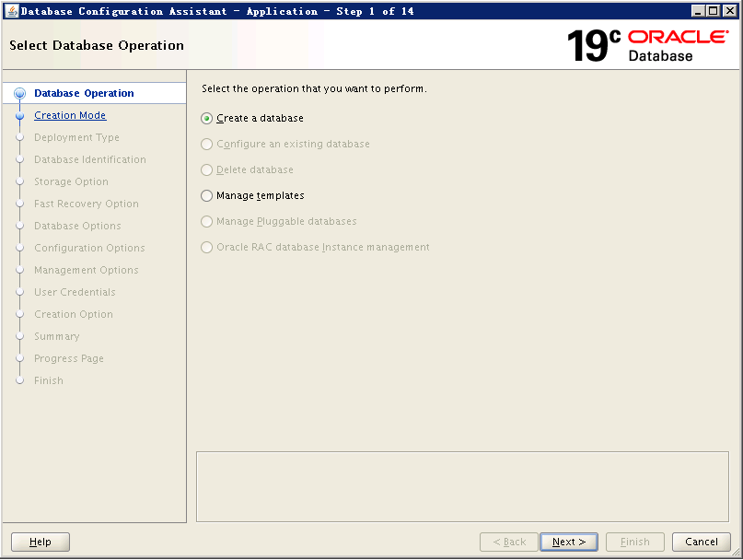Image resolution: width=743 pixels, height=560 pixels.
Task: Click the disabled Back button
Action: pos(509,542)
